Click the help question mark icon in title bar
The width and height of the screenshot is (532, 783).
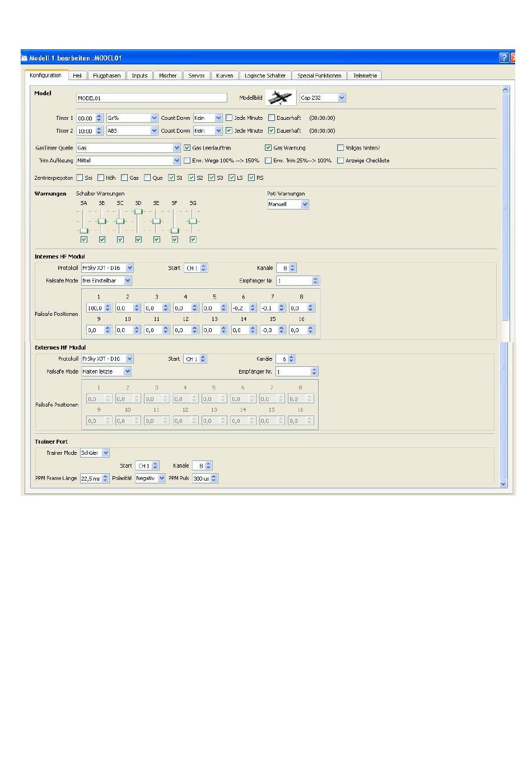click(x=504, y=58)
